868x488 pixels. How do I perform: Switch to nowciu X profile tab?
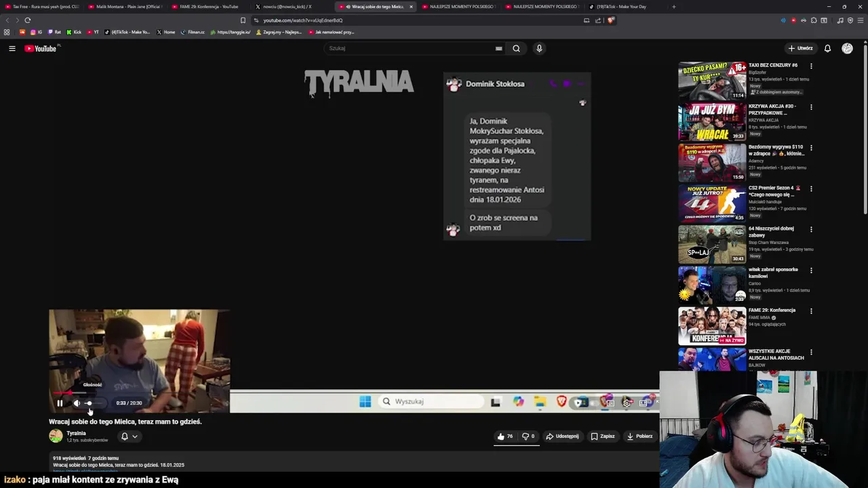tap(292, 7)
